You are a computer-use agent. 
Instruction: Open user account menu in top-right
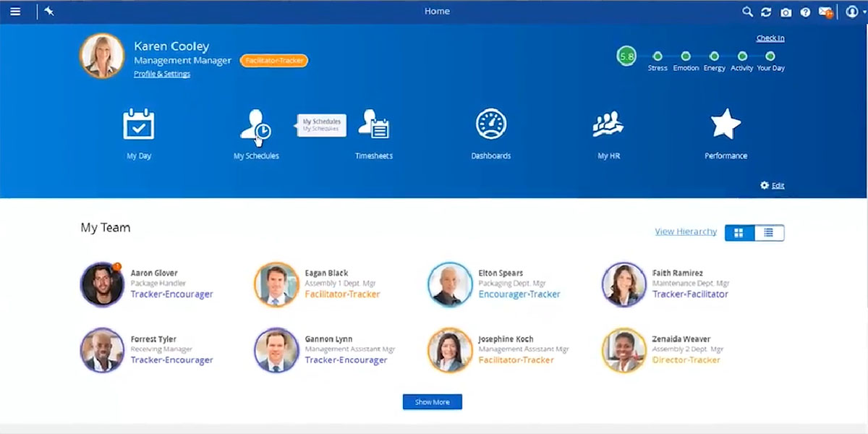tap(852, 12)
